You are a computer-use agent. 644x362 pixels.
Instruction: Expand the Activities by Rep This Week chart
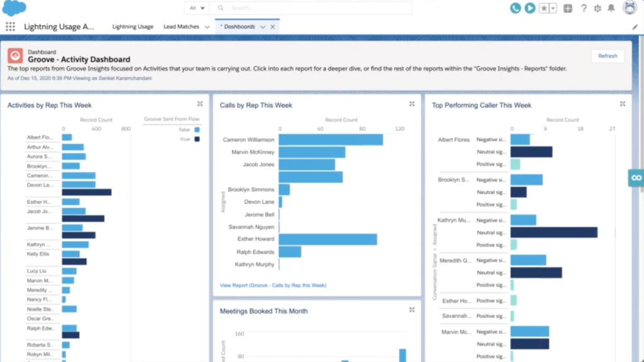(x=200, y=104)
